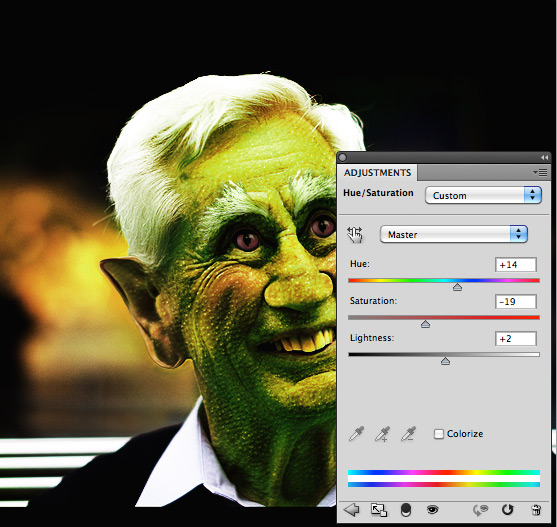Open the Custom preset dropdown

tap(483, 195)
